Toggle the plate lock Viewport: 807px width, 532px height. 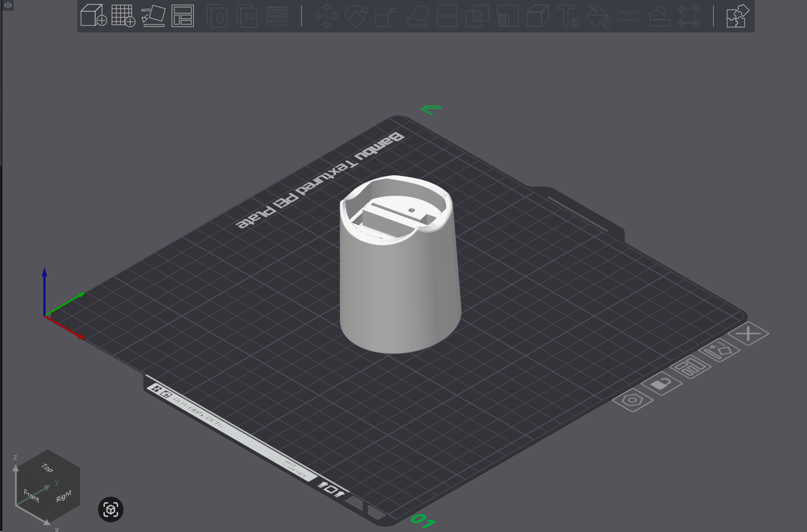661,384
